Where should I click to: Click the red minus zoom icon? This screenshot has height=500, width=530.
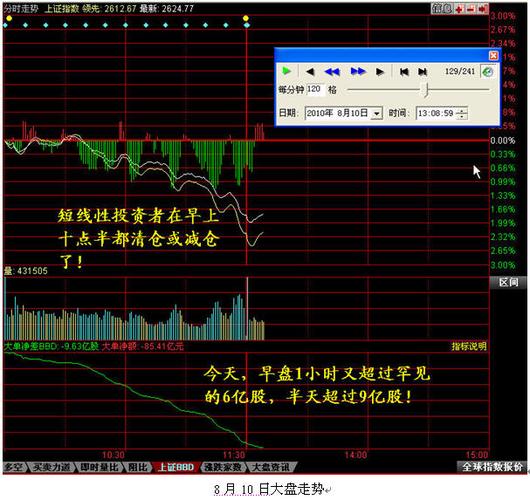471,9
